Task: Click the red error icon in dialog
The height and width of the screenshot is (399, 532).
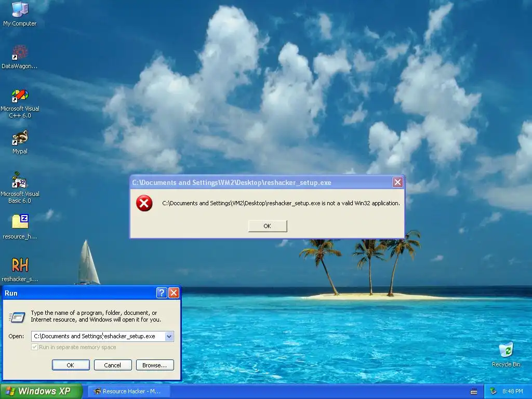Action: (x=144, y=203)
